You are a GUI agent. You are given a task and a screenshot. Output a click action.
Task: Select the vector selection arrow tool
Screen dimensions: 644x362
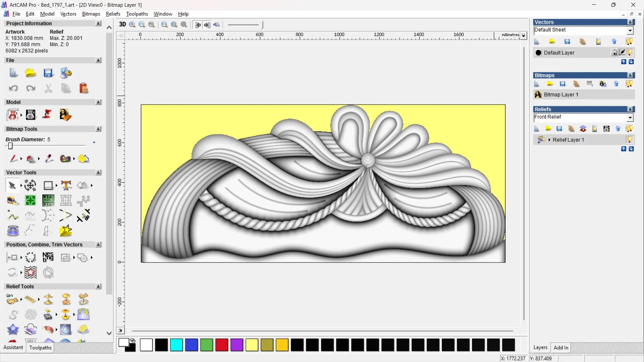(x=12, y=185)
